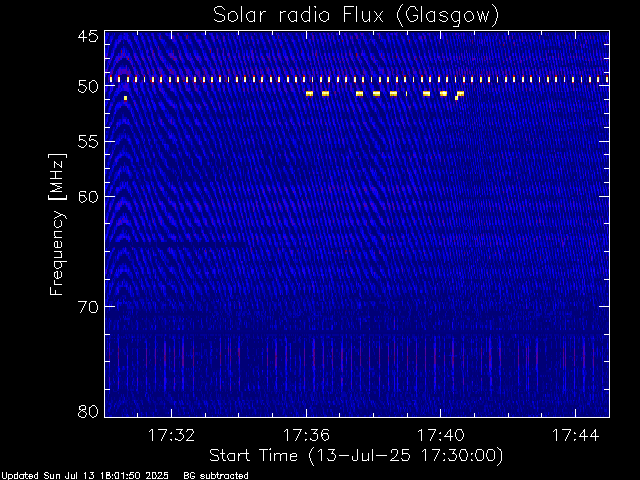Click the 45 MHz axis label

(88, 37)
